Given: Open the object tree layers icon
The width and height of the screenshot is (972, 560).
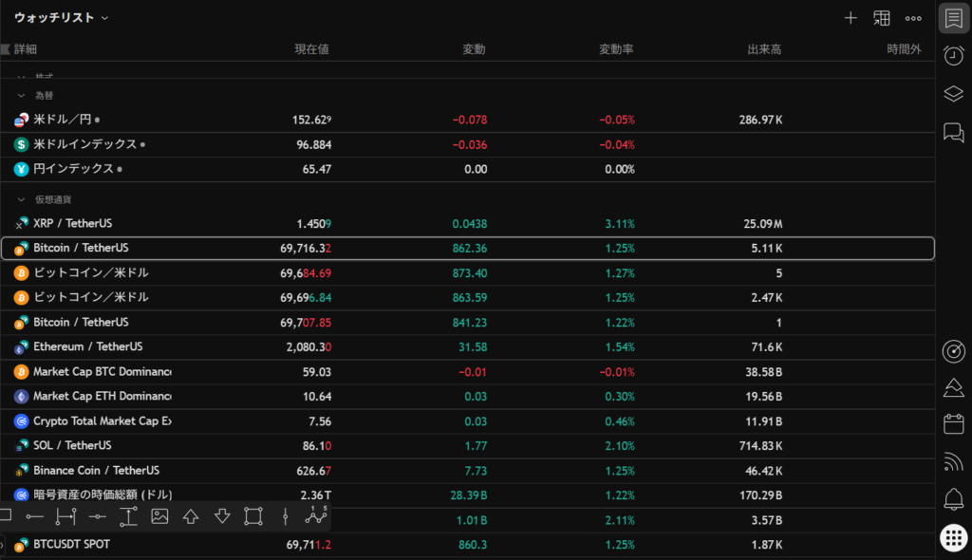Looking at the screenshot, I should click(x=954, y=94).
